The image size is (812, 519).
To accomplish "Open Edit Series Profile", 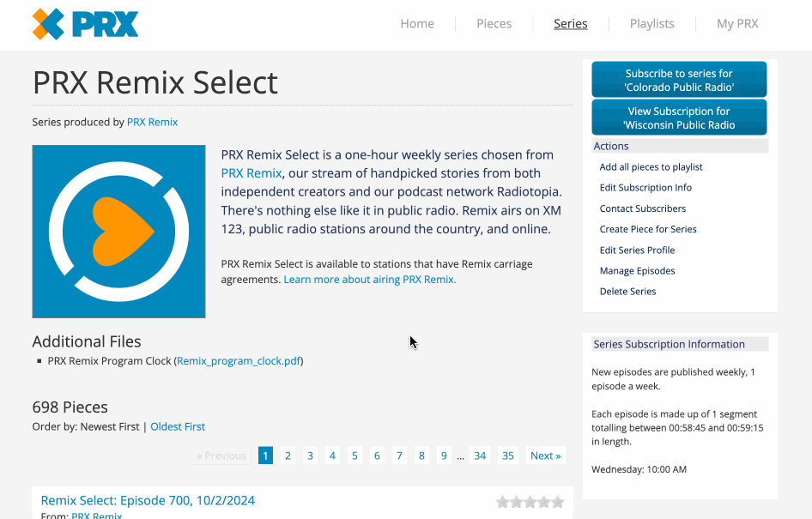I will pos(637,250).
